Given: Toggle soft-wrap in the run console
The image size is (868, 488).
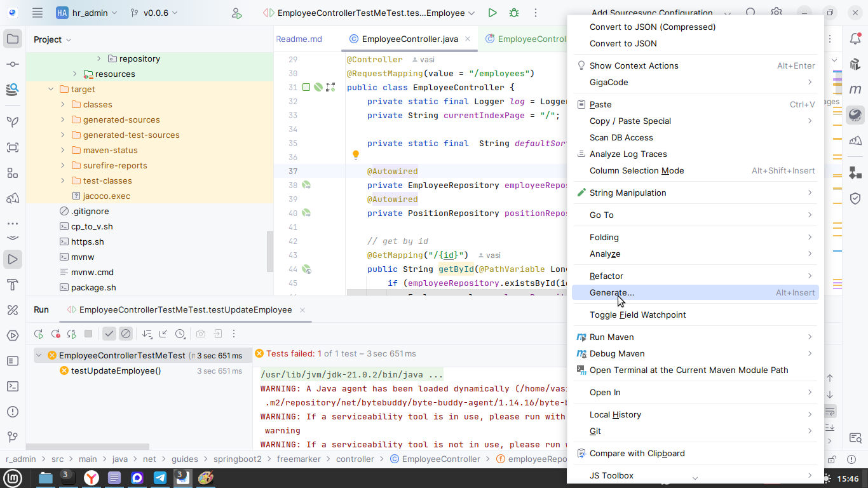Looking at the screenshot, I should click(830, 410).
